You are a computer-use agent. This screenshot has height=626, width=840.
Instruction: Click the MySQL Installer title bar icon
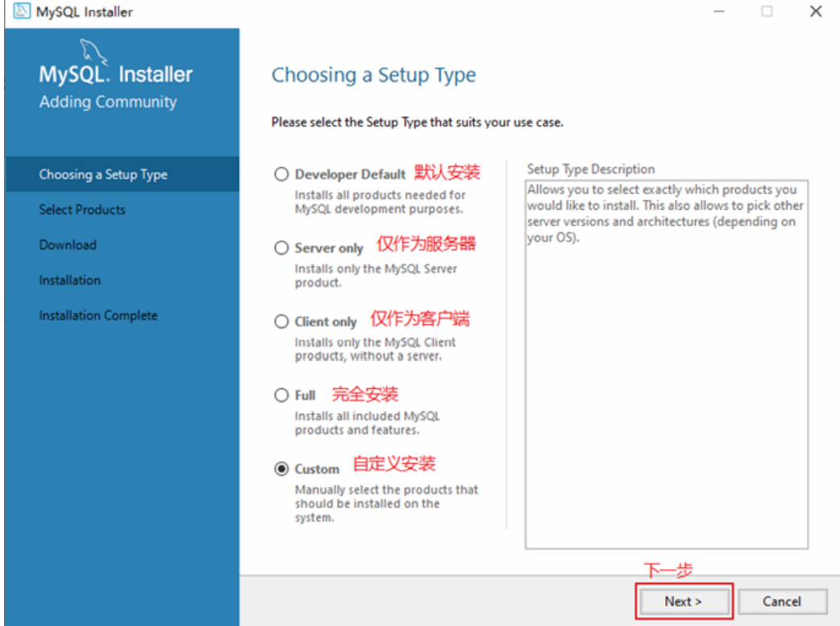point(22,10)
